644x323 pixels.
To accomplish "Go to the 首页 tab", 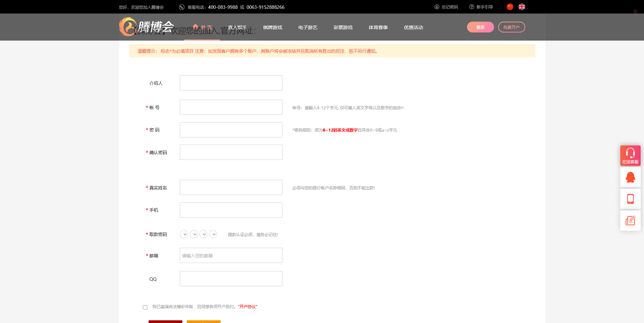I will click(x=202, y=27).
